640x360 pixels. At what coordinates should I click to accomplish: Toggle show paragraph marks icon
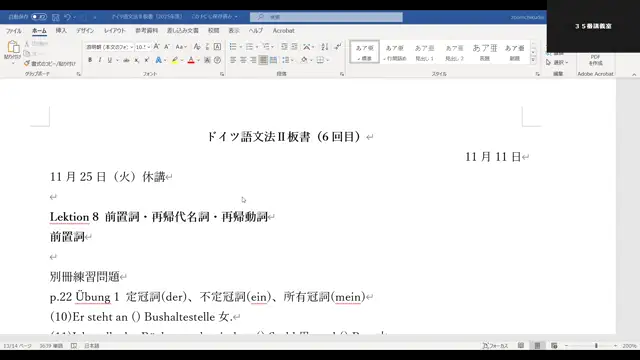point(337,47)
